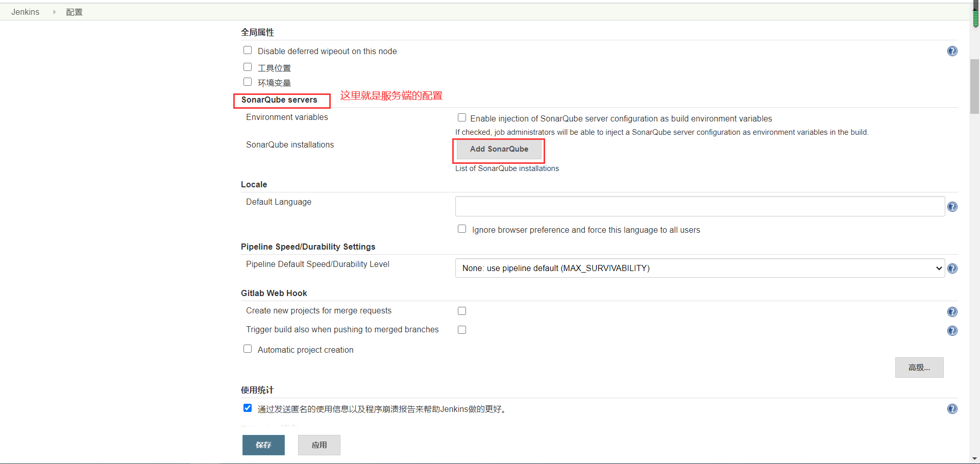Click Add SonarQube button

pyautogui.click(x=499, y=149)
